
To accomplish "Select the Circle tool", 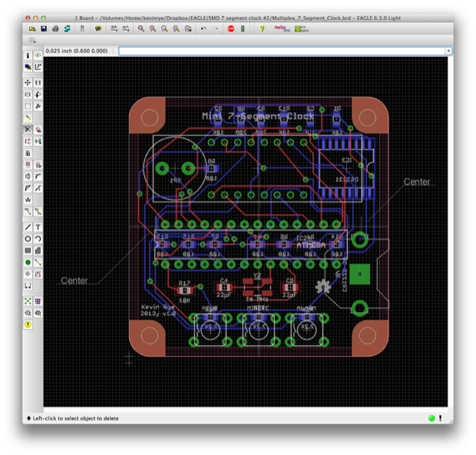I will point(28,239).
